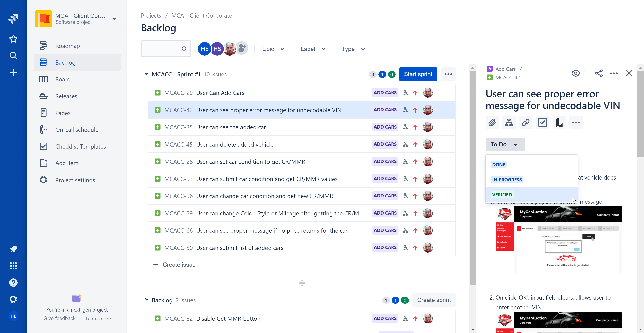Viewport: 644px width, 333px height.
Task: Click the Learn more link
Action: coord(98,319)
